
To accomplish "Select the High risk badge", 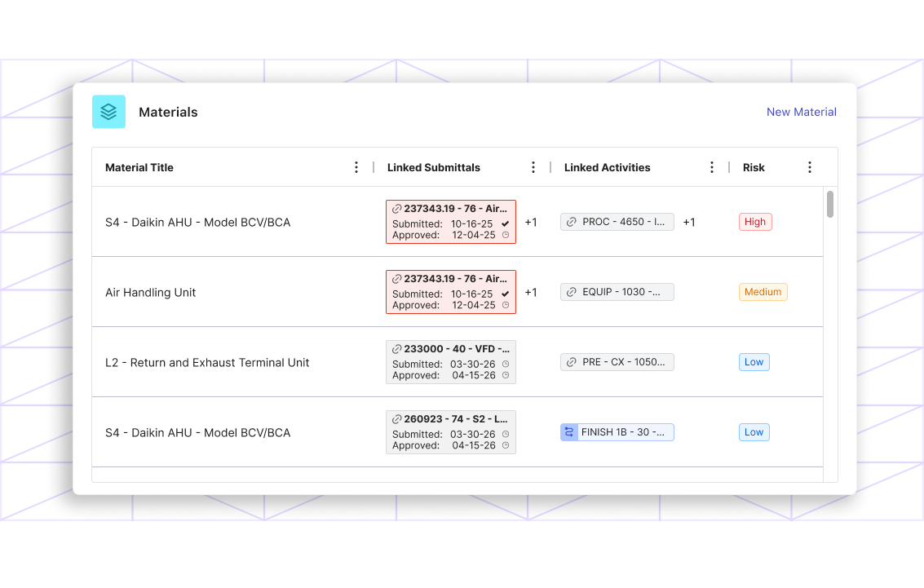I will click(x=755, y=221).
